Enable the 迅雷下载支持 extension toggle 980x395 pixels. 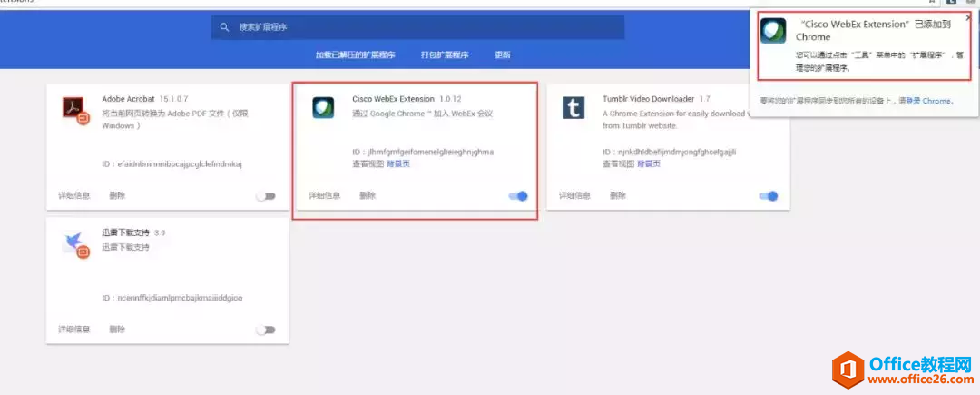tap(266, 330)
